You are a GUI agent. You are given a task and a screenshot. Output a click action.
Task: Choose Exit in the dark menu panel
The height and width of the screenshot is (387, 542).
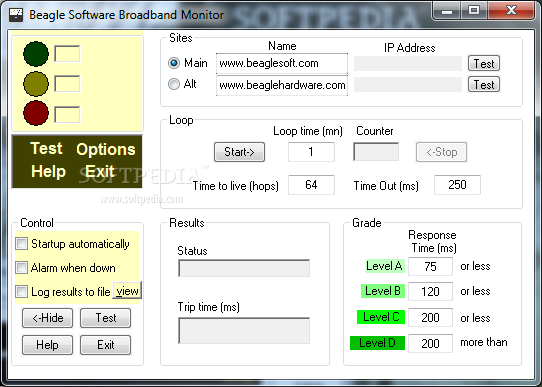click(100, 171)
